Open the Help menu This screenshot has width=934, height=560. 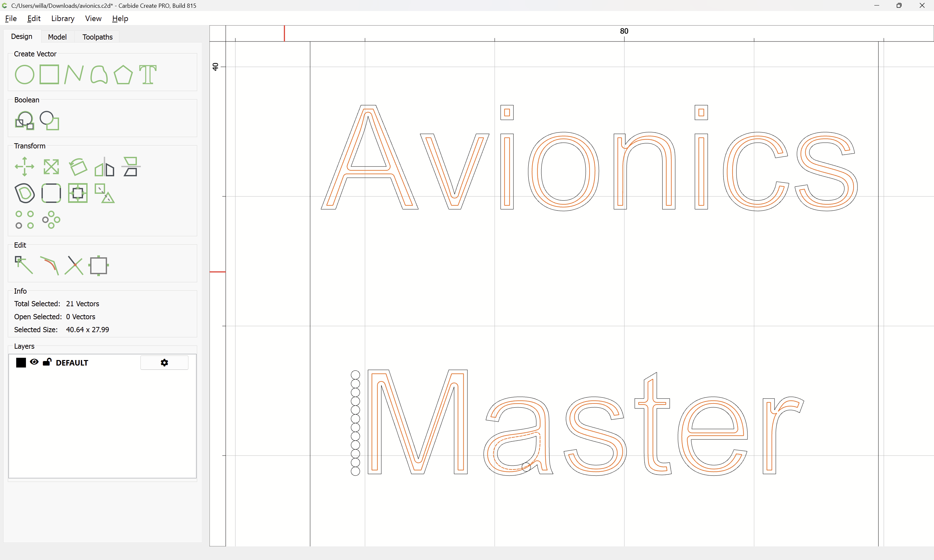[x=120, y=18]
